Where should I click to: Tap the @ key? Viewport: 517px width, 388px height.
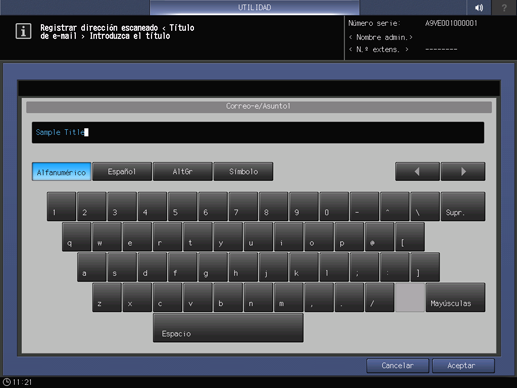coord(380,237)
